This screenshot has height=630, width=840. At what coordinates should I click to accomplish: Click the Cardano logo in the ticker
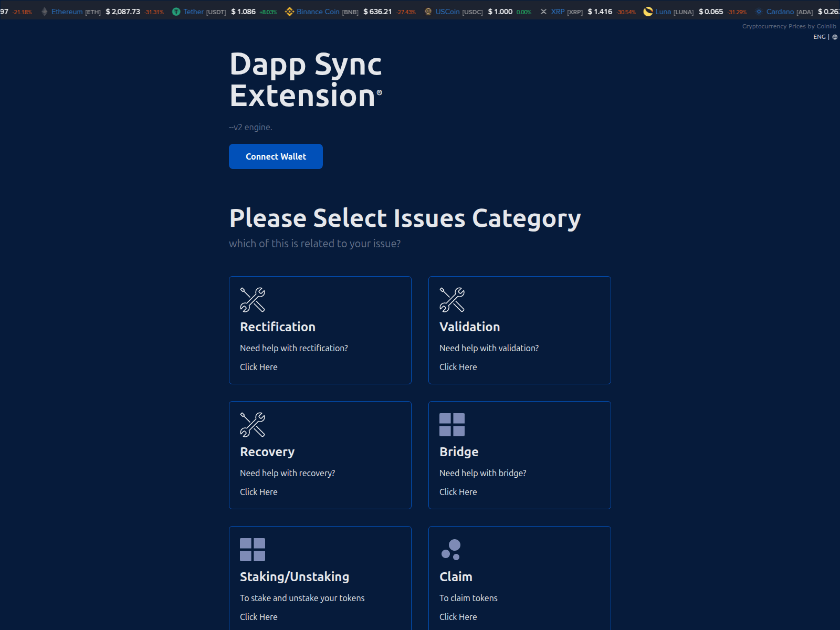coord(758,11)
